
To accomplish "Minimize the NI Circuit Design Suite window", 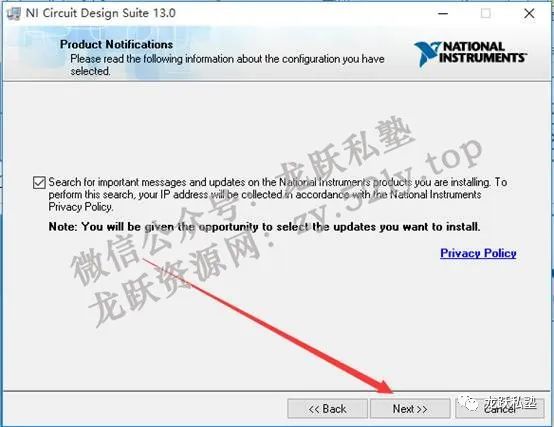I will (443, 13).
